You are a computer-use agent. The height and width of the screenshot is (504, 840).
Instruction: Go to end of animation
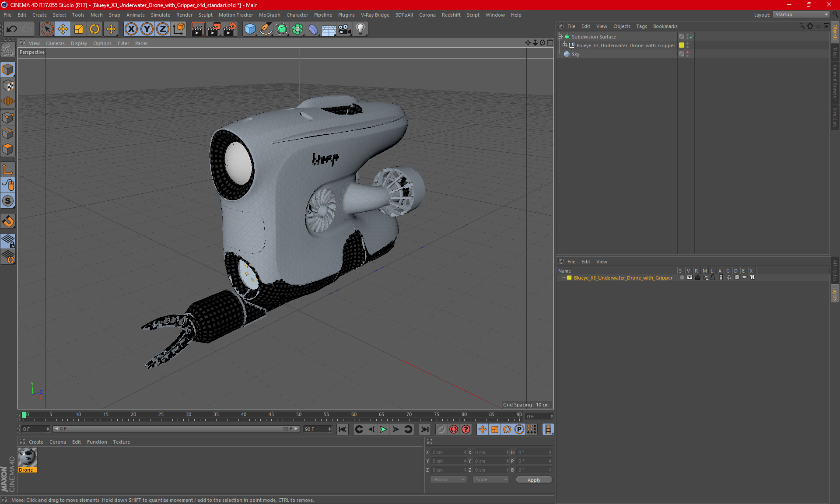(x=424, y=429)
